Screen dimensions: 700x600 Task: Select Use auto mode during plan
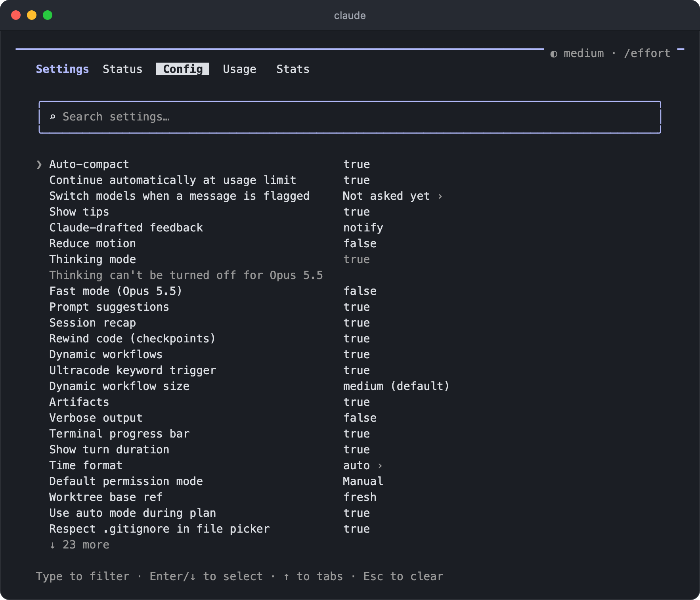tap(132, 513)
